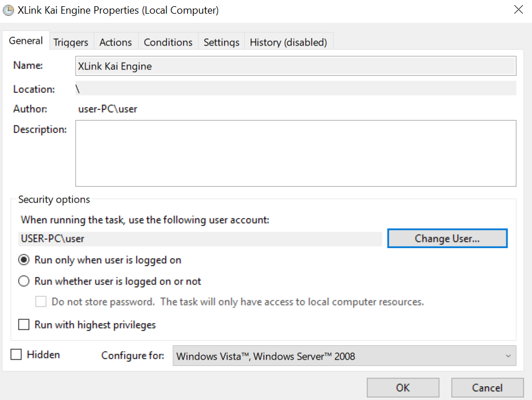532x400 pixels.
Task: Click the Change User... button
Action: 447,238
